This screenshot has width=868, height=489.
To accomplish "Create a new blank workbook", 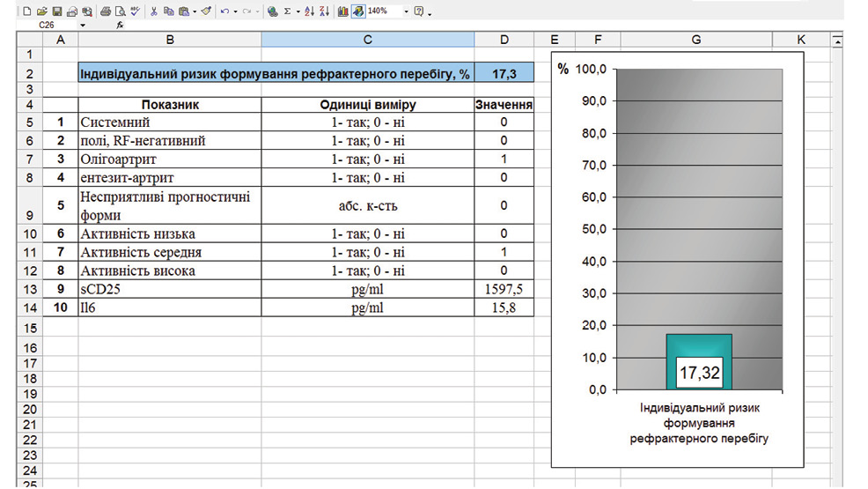I will 26,11.
